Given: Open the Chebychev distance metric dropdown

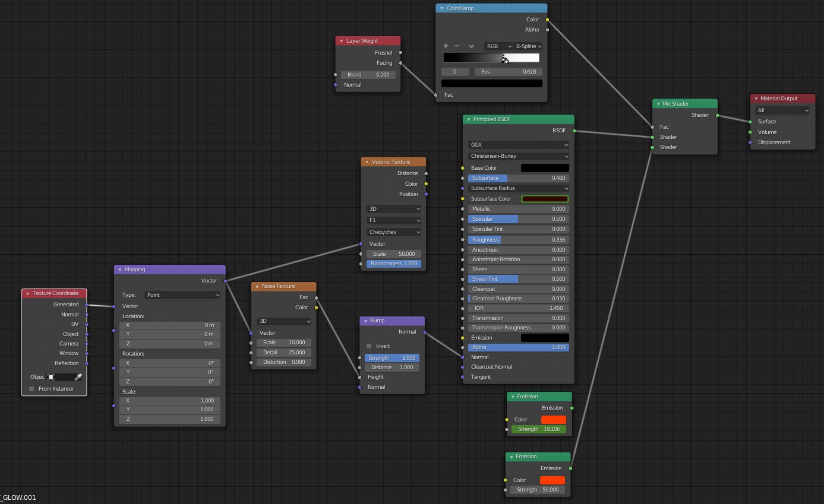Looking at the screenshot, I should pos(393,232).
